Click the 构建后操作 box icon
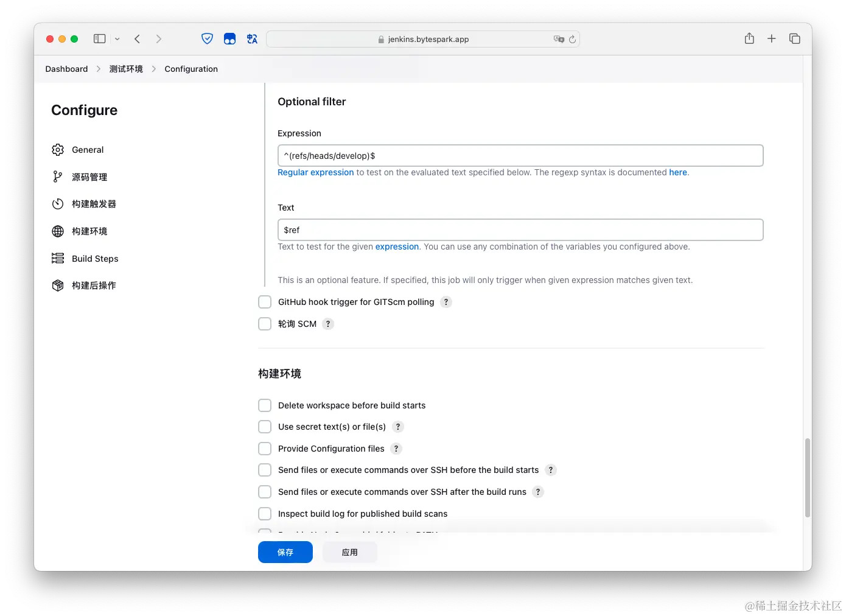The width and height of the screenshot is (846, 616). (58, 285)
